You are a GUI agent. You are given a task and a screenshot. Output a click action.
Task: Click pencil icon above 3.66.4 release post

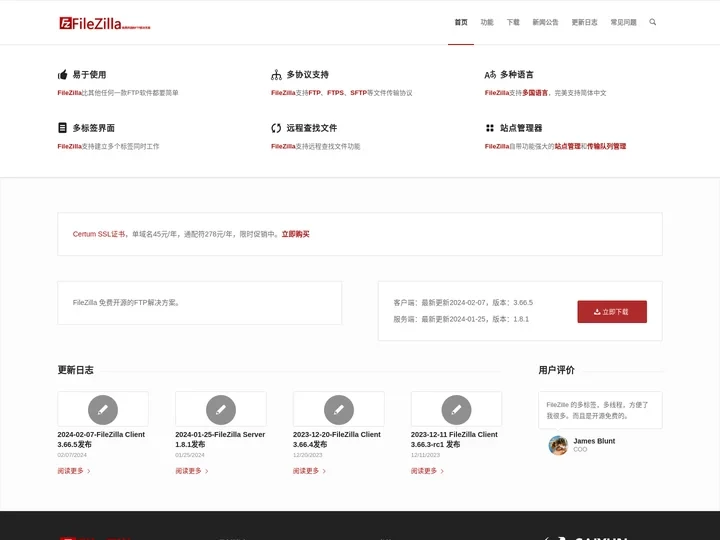click(339, 410)
